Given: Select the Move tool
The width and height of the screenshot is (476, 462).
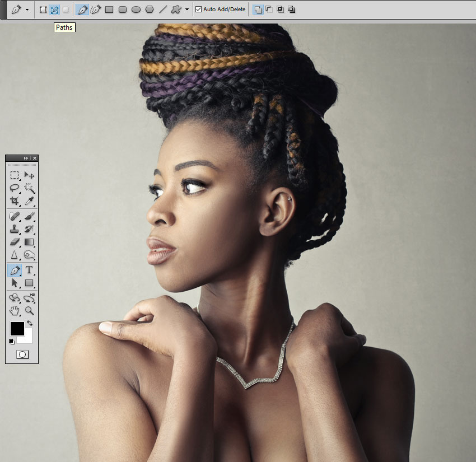Looking at the screenshot, I should pyautogui.click(x=29, y=175).
